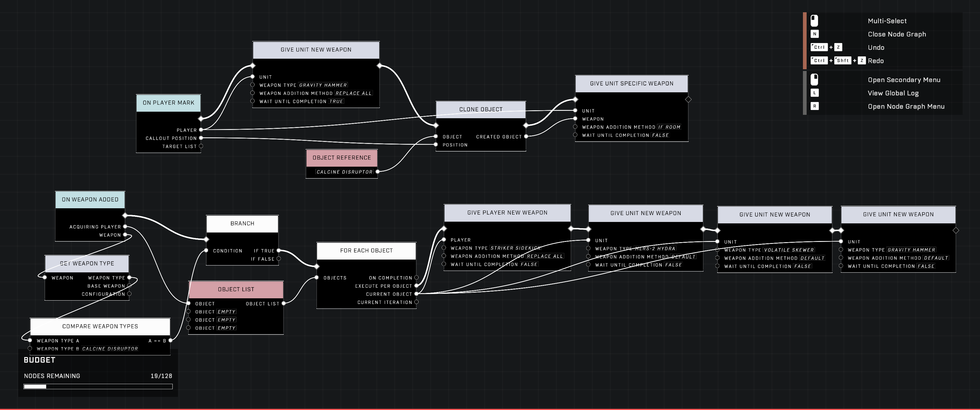Toggle Wait Until Completion on Volatile Skewer node

click(802, 266)
